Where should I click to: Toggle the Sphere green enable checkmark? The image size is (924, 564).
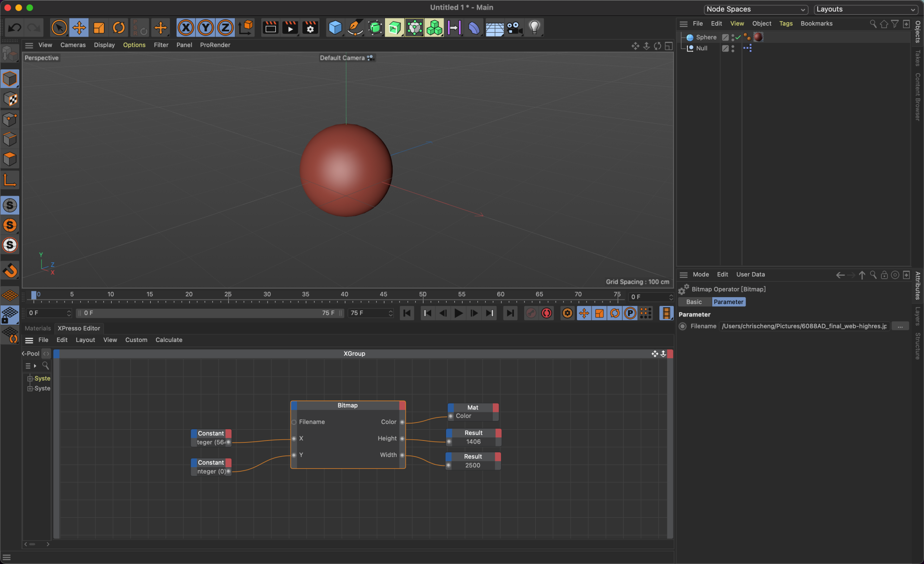click(x=738, y=37)
